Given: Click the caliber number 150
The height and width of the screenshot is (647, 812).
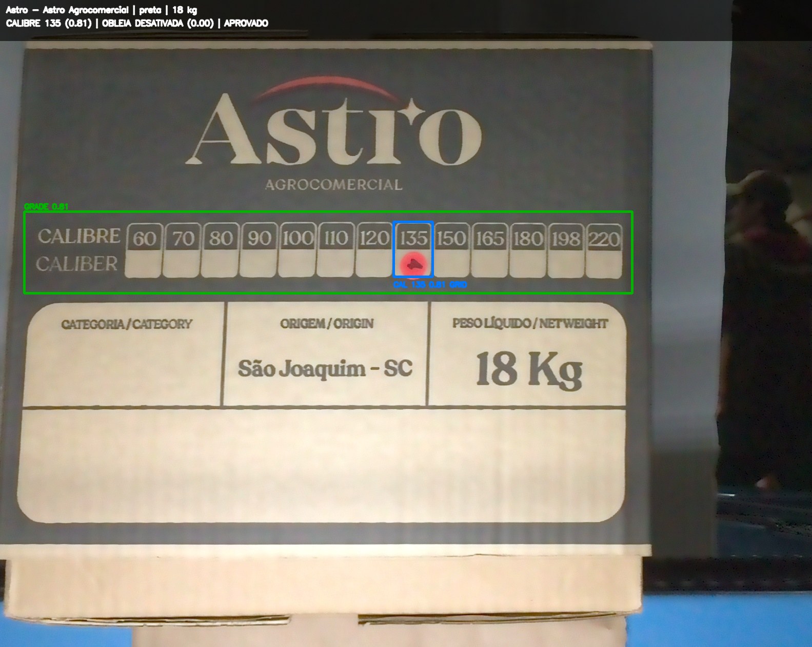Looking at the screenshot, I should click(x=451, y=239).
